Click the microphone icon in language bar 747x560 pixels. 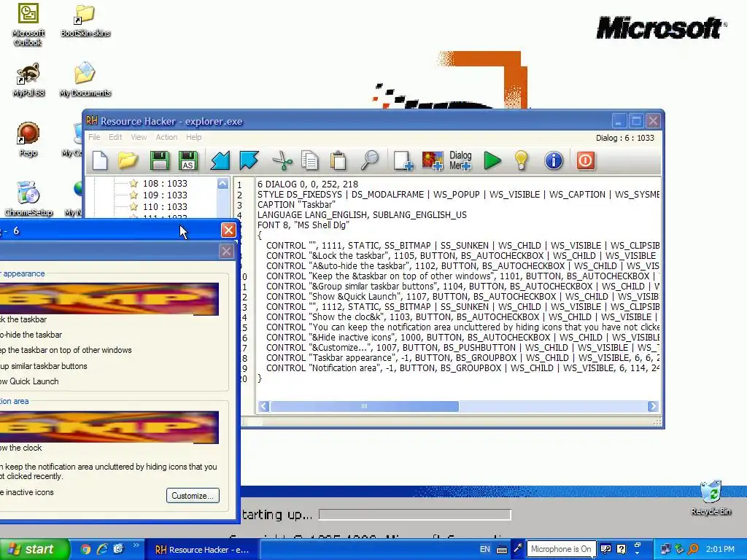pos(518,549)
